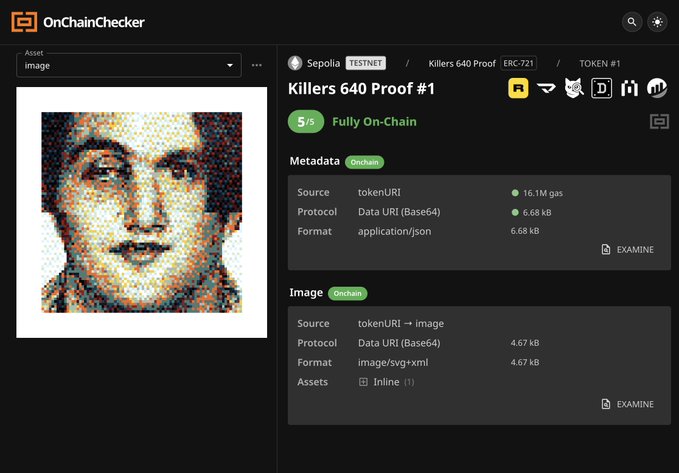
Task: Open the three-dots more options menu
Action: point(257,65)
